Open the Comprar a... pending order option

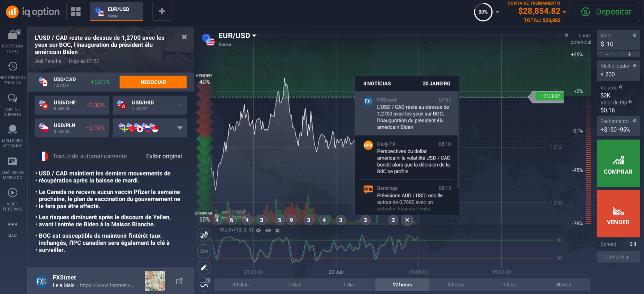coord(618,257)
